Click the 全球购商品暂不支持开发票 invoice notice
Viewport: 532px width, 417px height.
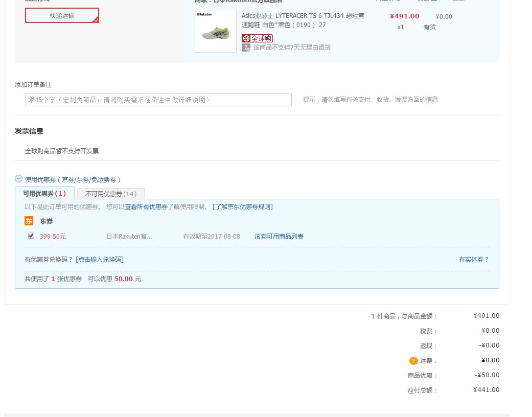62,151
